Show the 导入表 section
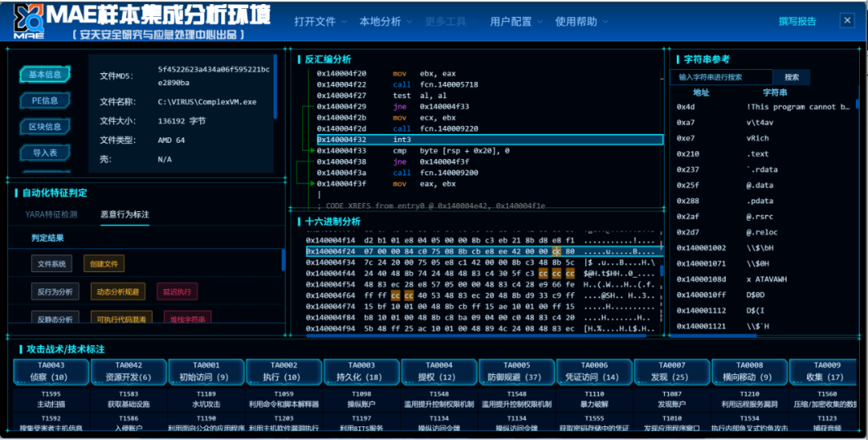Viewport: 868px width, 440px height. point(45,153)
